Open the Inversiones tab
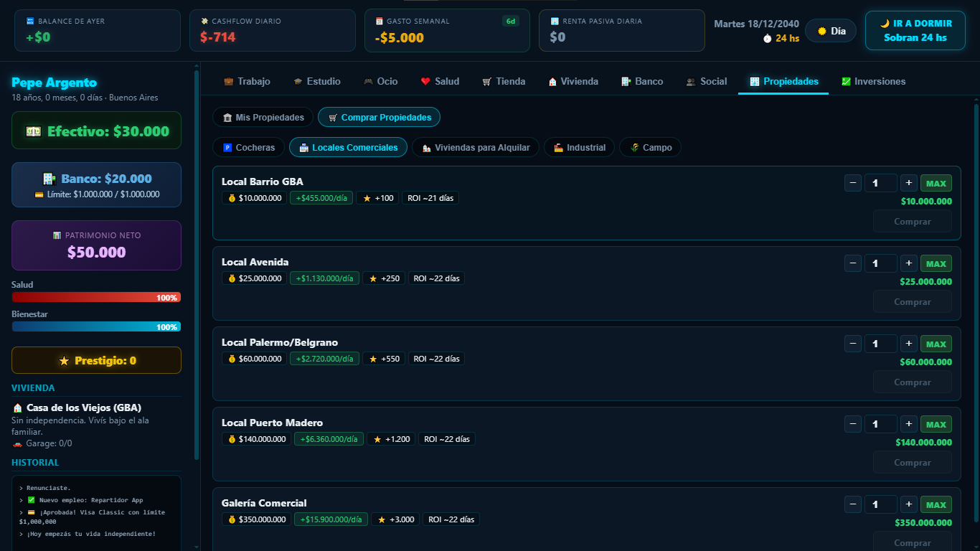The height and width of the screenshot is (551, 980). point(873,81)
